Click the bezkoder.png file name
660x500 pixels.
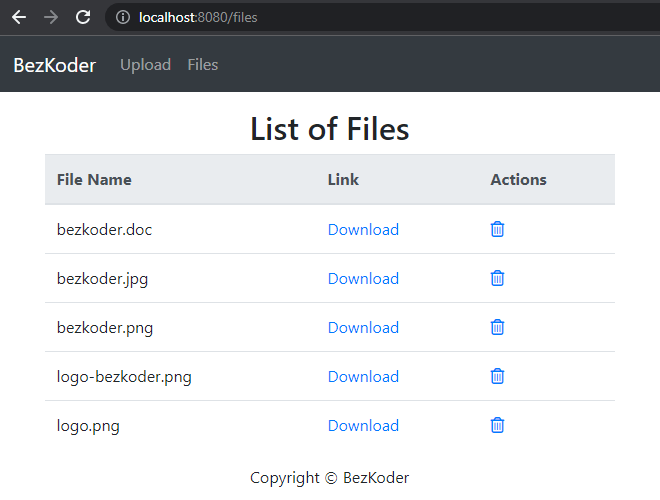[x=105, y=328]
